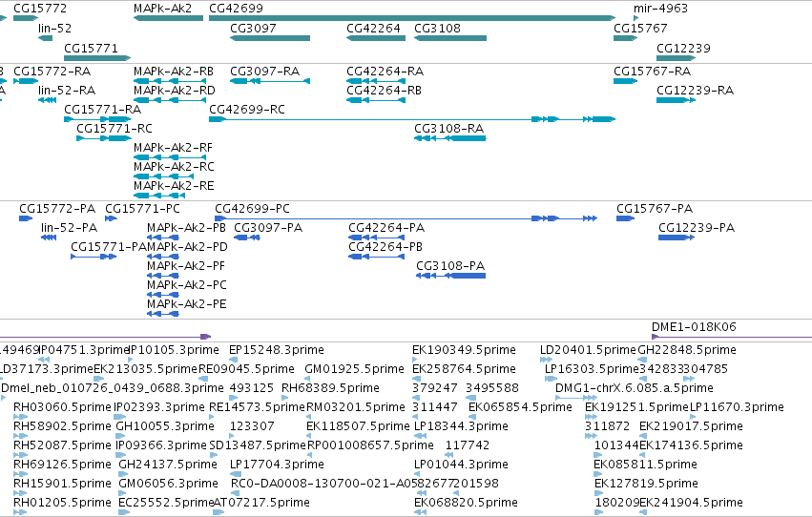This screenshot has width=812, height=517.
Task: Click protein MAPk-Ak2-PD
Action: 162,257
